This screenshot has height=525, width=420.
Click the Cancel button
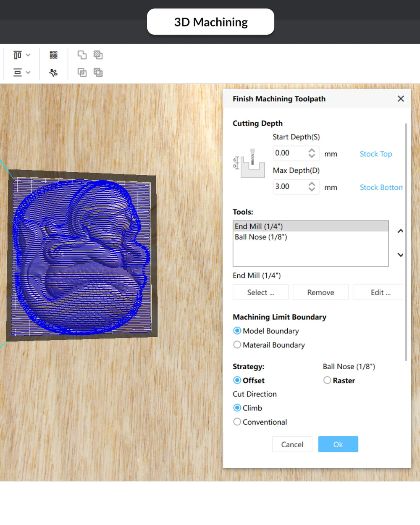[292, 444]
